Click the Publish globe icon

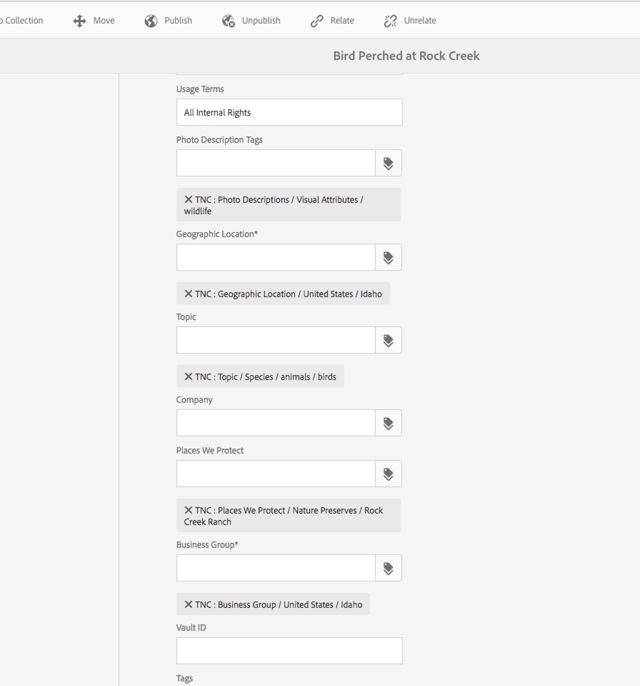(151, 21)
